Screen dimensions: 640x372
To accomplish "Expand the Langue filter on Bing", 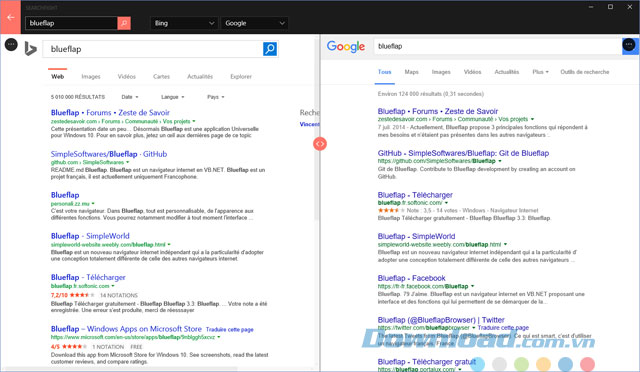I will [173, 97].
